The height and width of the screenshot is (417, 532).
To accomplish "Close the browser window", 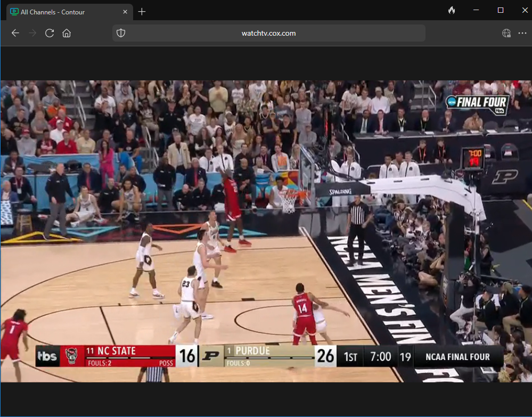I will [525, 10].
